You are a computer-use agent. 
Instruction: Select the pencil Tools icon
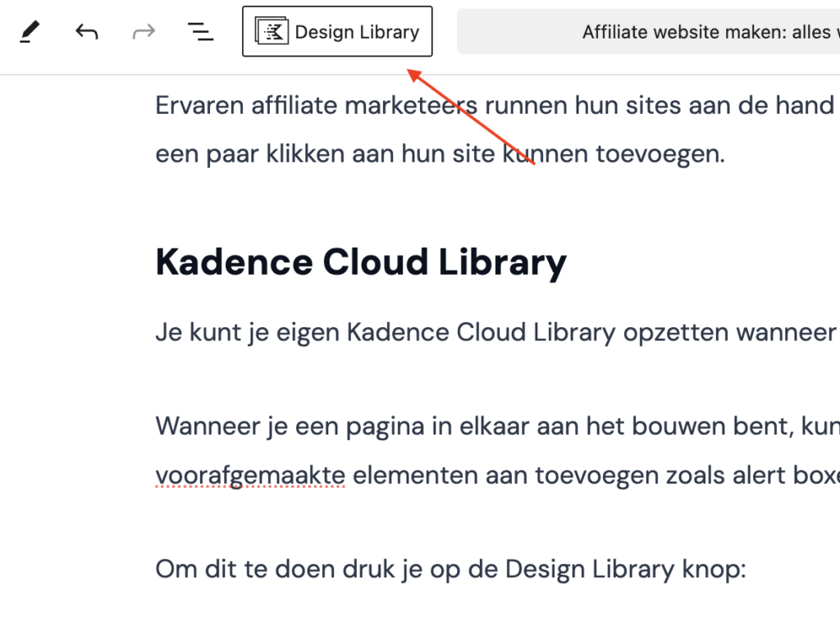click(x=30, y=32)
